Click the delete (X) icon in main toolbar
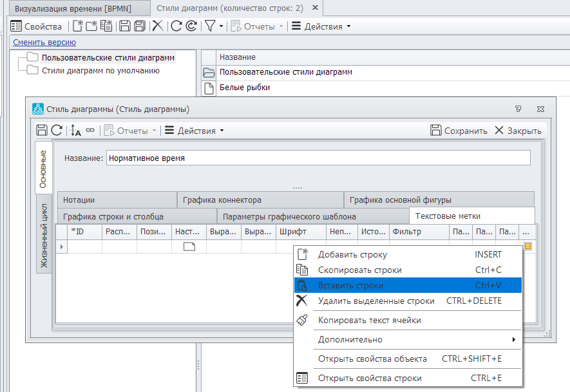Image resolution: width=570 pixels, height=392 pixels. tap(157, 26)
